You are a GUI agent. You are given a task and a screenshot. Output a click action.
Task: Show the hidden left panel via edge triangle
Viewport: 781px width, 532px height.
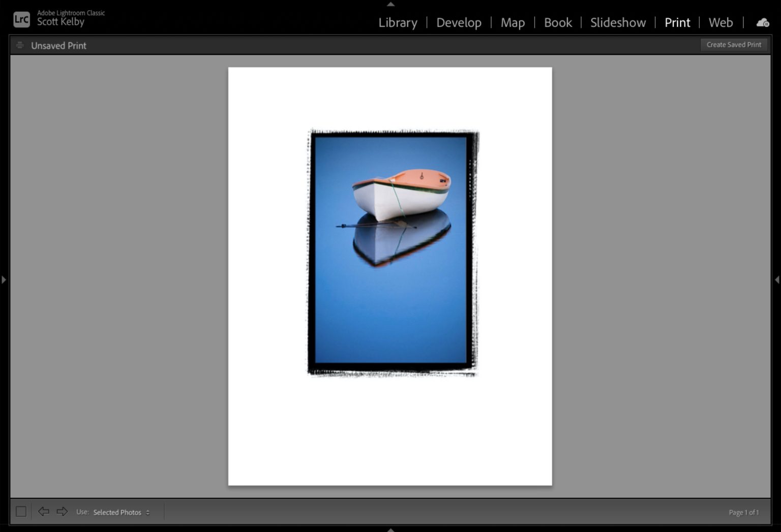click(3, 278)
